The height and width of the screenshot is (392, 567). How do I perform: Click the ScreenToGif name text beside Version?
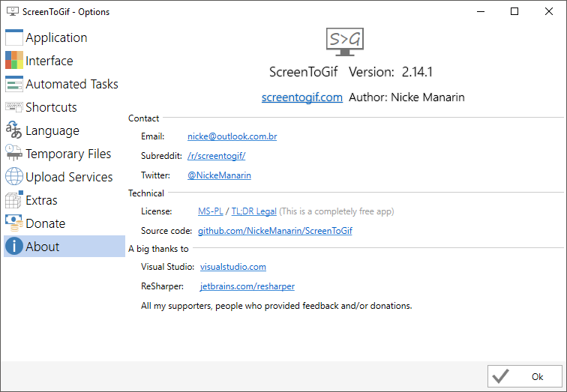[304, 72]
